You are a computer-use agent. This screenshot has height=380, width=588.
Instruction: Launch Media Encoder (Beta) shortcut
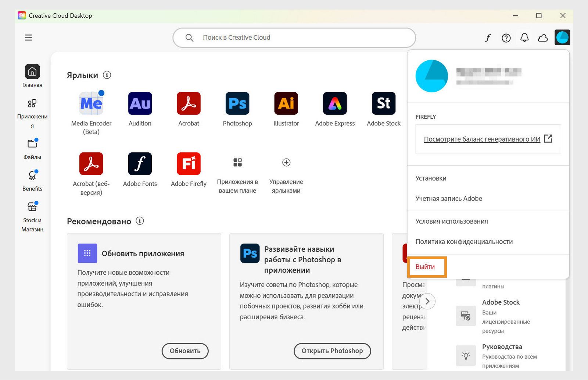click(91, 103)
